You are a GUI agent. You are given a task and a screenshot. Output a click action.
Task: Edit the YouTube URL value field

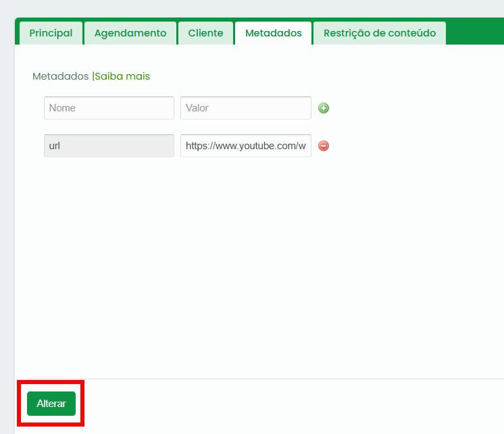(x=246, y=146)
